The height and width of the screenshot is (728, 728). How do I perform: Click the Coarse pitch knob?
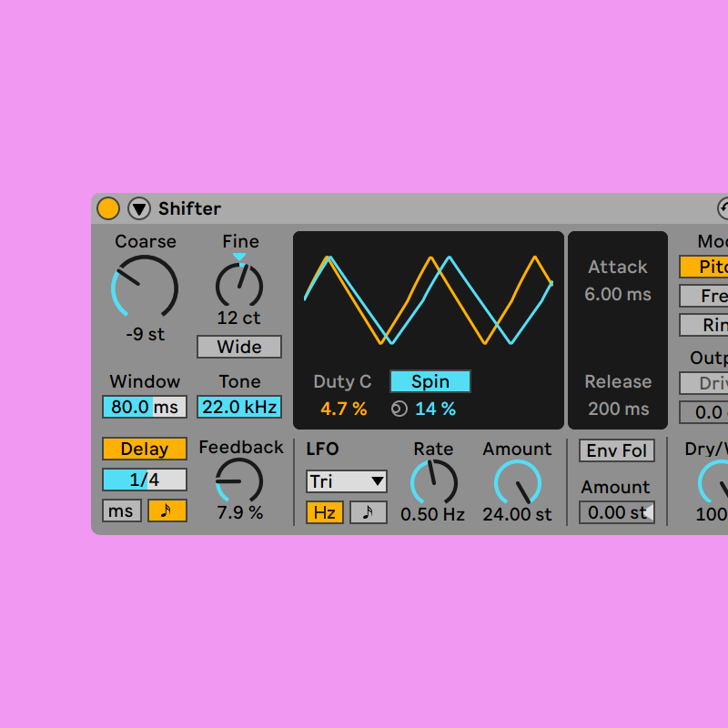pyautogui.click(x=145, y=288)
